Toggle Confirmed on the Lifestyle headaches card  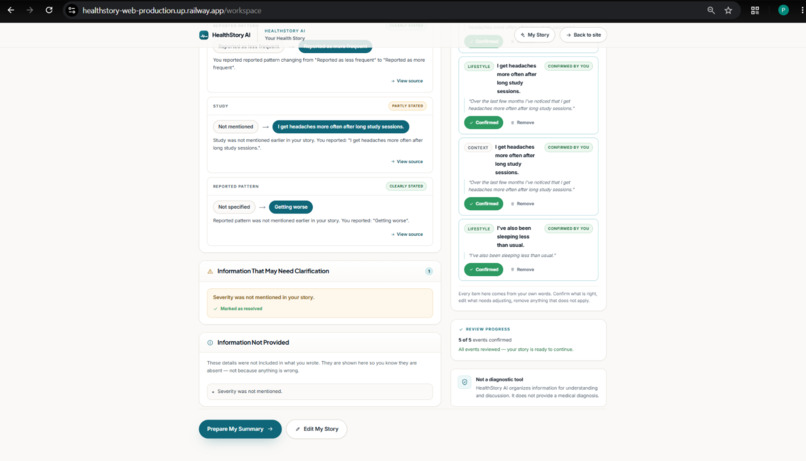tap(484, 122)
